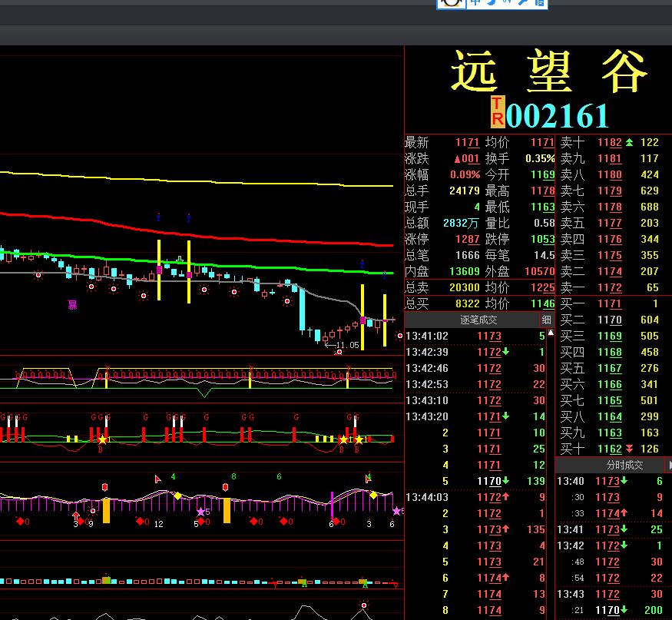Screen dimensions: 672x620
Task: Open the 逐笔成交 panel header
Action: tap(478, 320)
